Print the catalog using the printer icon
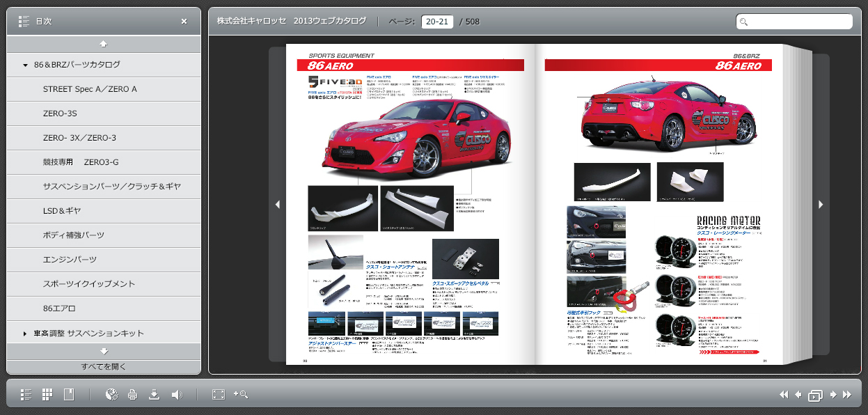 click(x=132, y=395)
